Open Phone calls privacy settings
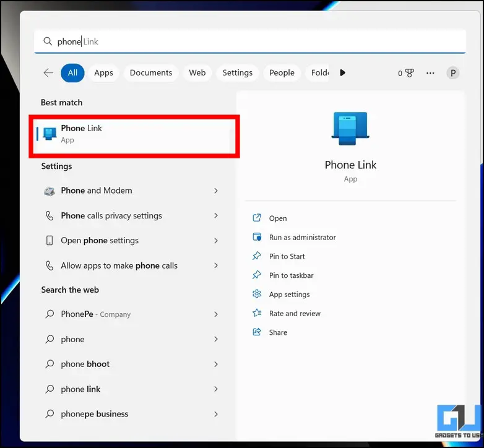The width and height of the screenshot is (484, 448). pyautogui.click(x=131, y=216)
